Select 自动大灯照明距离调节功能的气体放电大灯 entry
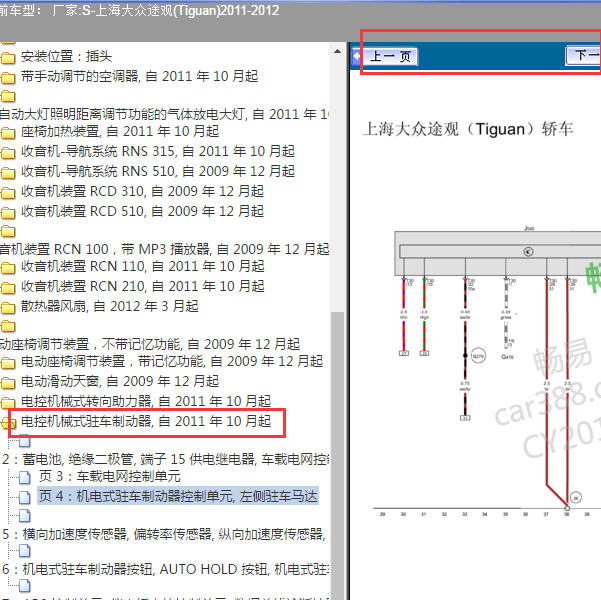The image size is (601, 600). coord(164,114)
